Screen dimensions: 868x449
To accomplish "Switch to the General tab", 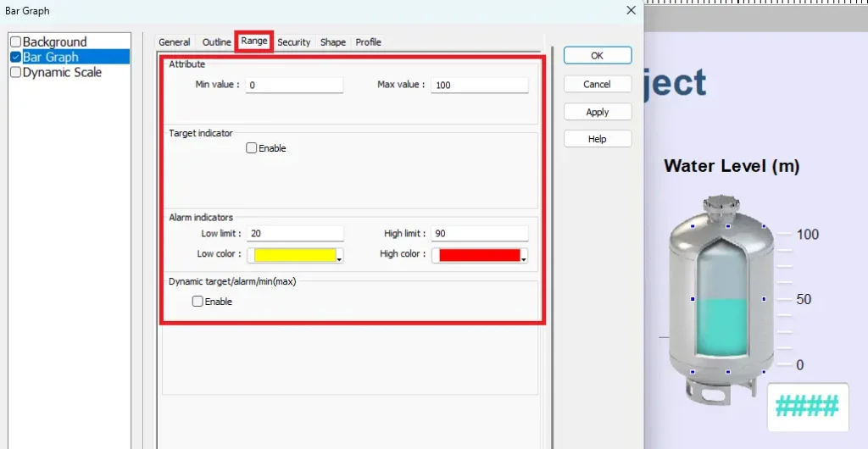I will 175,42.
